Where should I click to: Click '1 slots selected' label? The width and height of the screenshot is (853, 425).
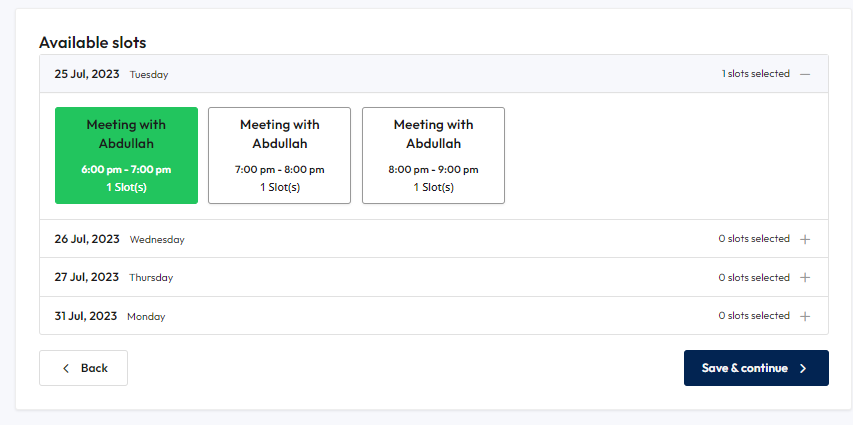(x=756, y=73)
